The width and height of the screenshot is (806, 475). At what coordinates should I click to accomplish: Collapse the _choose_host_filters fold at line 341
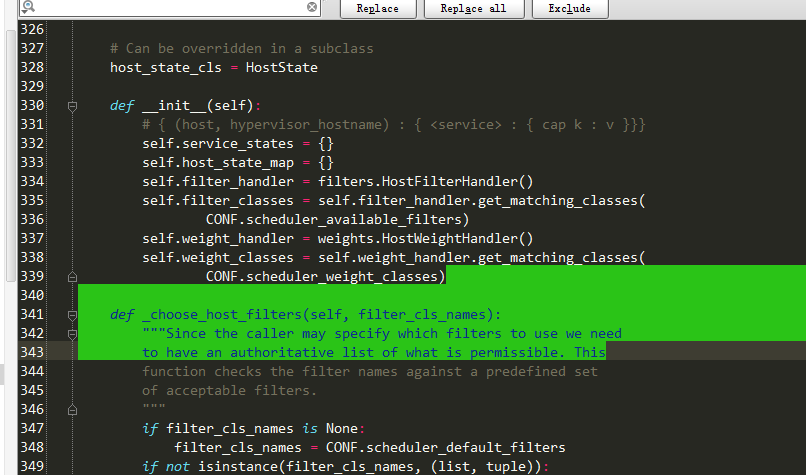(x=72, y=315)
